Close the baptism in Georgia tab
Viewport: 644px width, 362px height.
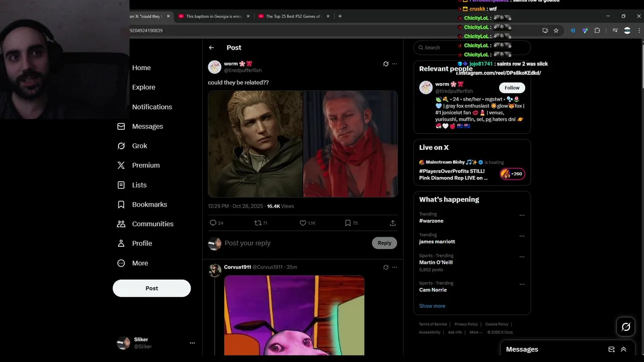(248, 16)
